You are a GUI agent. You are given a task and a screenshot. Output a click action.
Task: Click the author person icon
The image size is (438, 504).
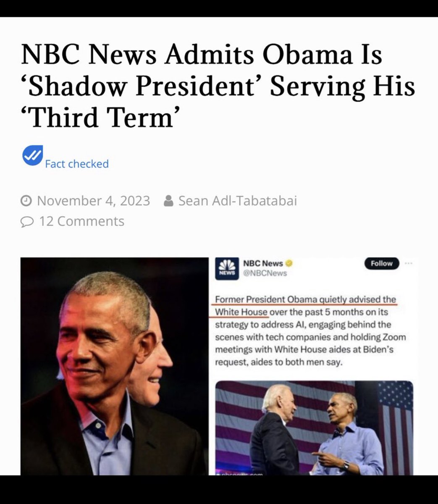168,201
